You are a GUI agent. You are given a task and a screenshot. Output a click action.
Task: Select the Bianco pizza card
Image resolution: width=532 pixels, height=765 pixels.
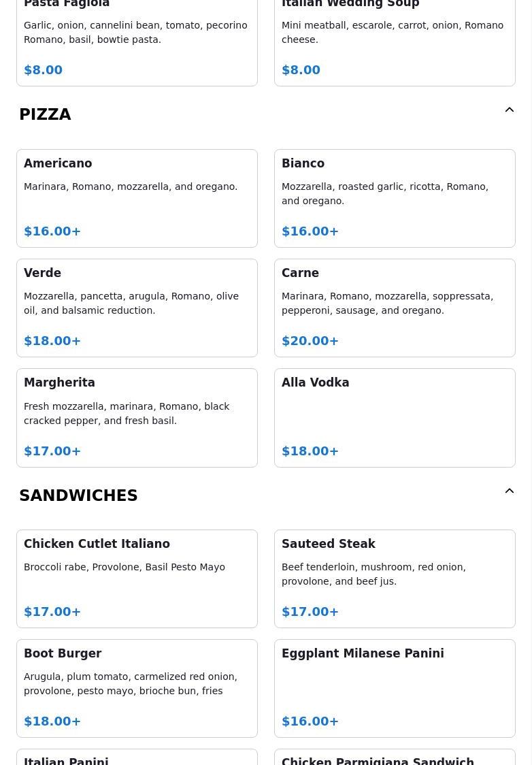point(395,199)
